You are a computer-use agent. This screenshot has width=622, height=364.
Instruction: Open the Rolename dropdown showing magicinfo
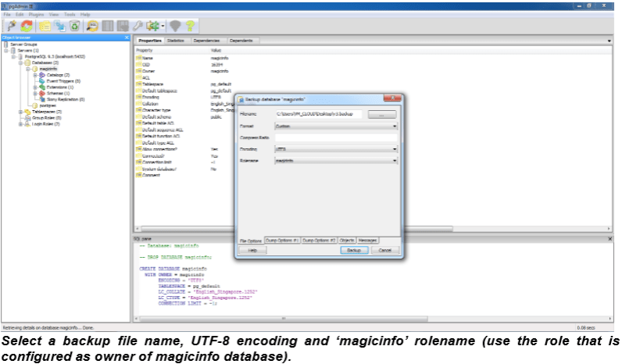tap(336, 161)
